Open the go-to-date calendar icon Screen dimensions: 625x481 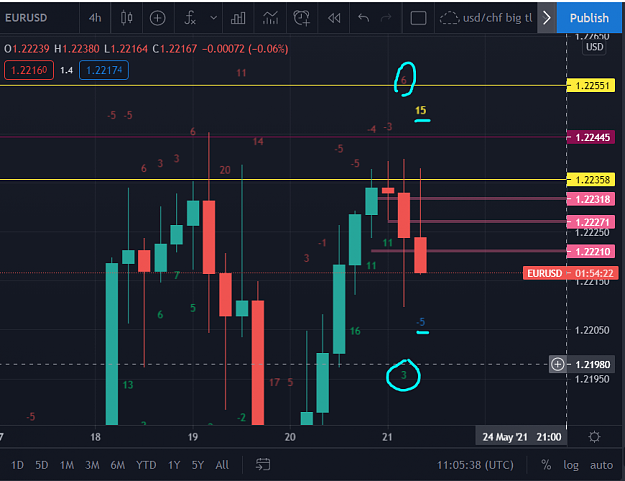click(263, 464)
